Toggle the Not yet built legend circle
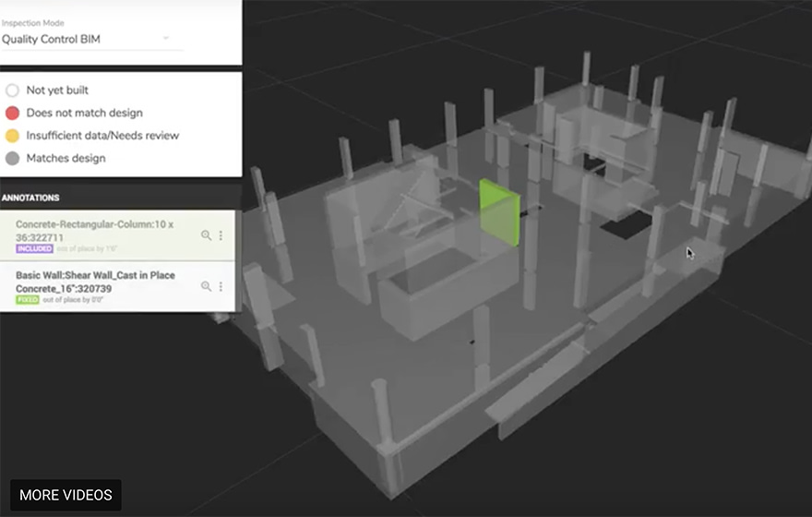The width and height of the screenshot is (812, 517). pos(12,90)
